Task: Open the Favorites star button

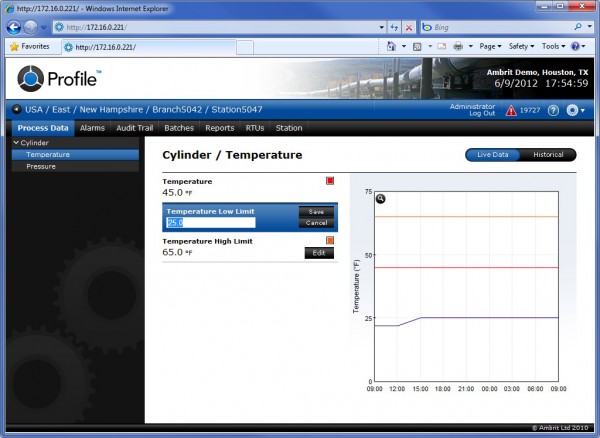Action: tap(30, 46)
